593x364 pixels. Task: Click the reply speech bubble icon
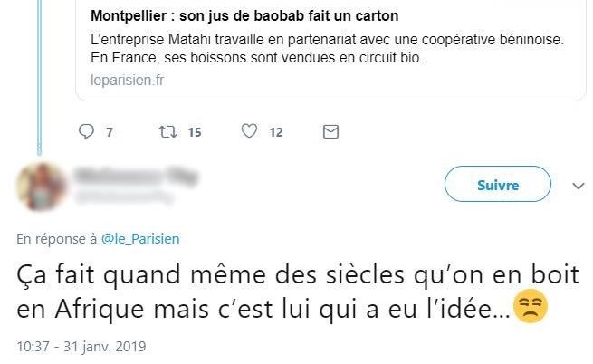point(87,132)
